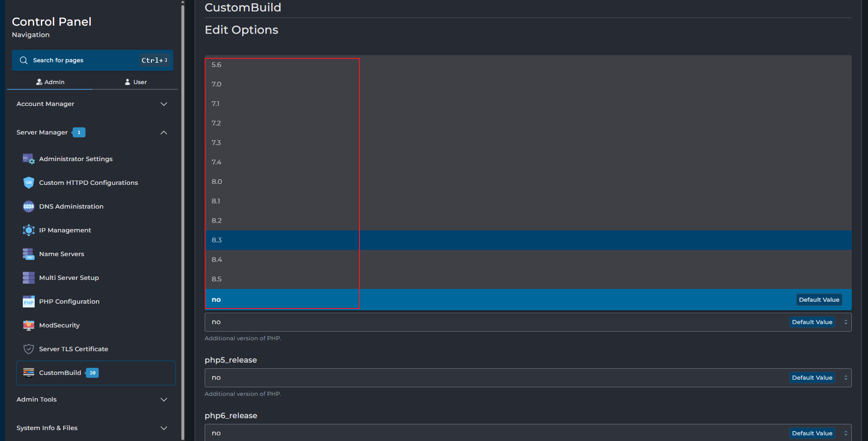This screenshot has height=441, width=868.
Task: Collapse the Server Manager section
Action: tap(163, 133)
